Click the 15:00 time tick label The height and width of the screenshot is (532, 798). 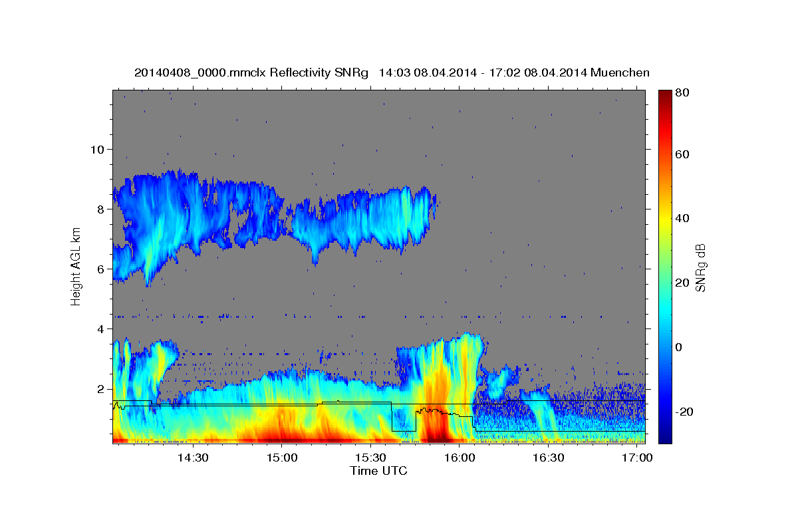click(x=281, y=458)
